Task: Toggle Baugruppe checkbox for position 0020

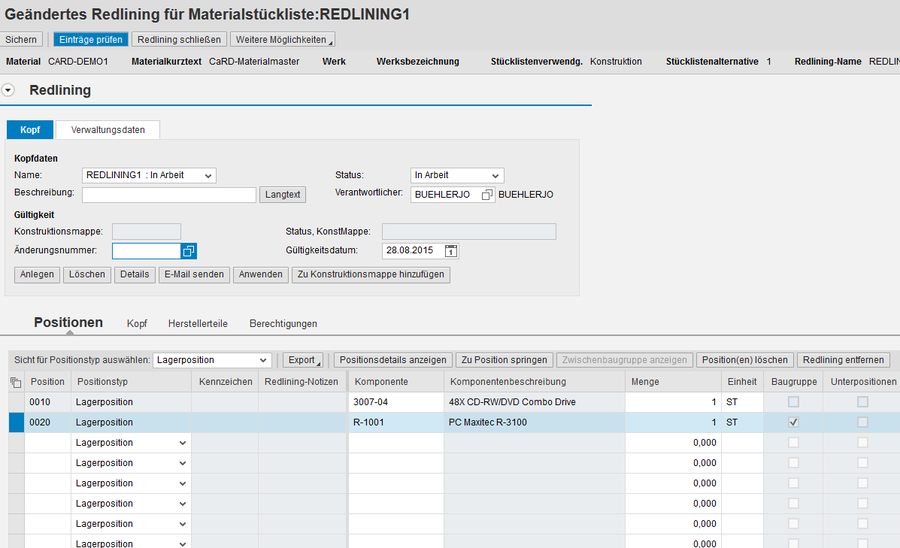Action: pyautogui.click(x=793, y=422)
